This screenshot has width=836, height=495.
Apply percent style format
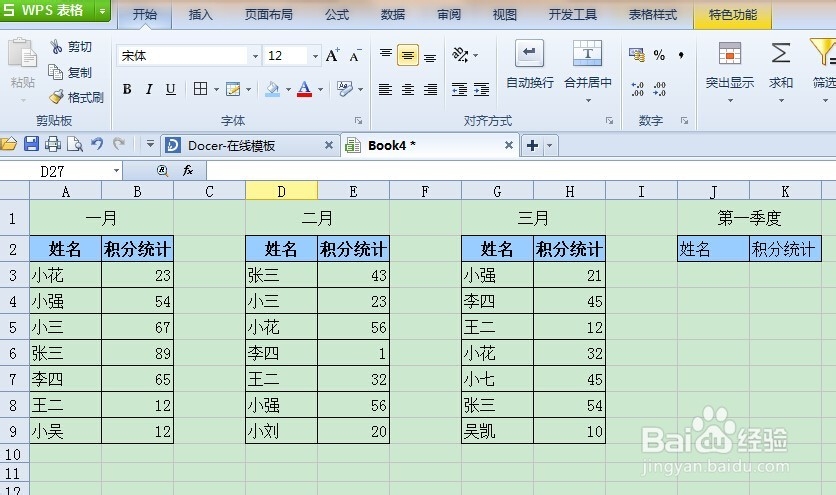click(660, 55)
